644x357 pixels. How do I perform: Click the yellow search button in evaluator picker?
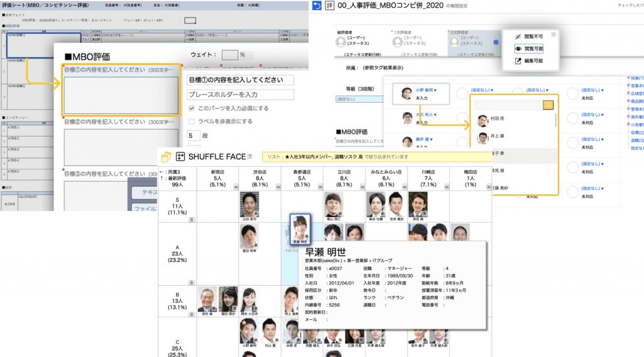pyautogui.click(x=548, y=105)
